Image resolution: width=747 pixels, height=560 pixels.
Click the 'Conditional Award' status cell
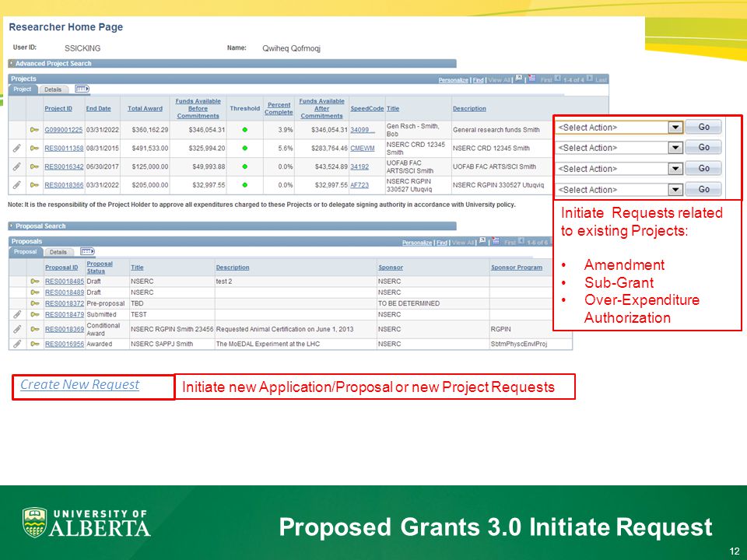[103, 329]
